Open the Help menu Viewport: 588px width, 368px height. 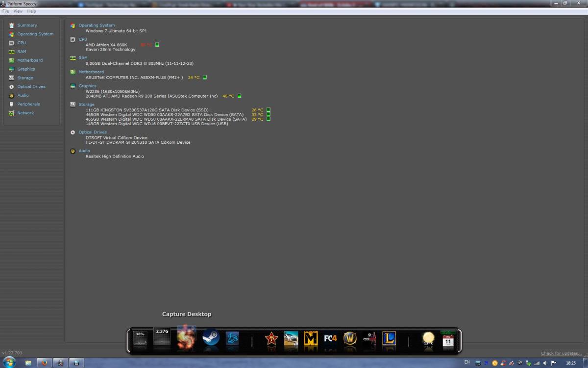[31, 11]
